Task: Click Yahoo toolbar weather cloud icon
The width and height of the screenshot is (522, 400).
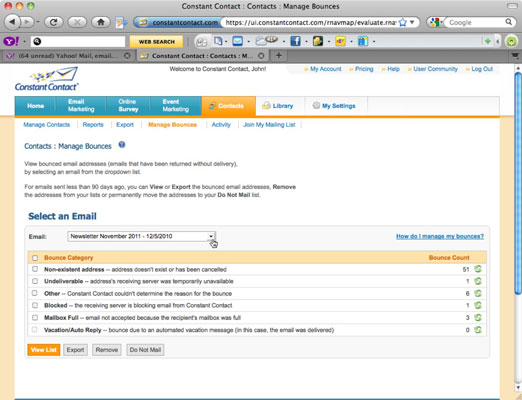Action: 266,41
